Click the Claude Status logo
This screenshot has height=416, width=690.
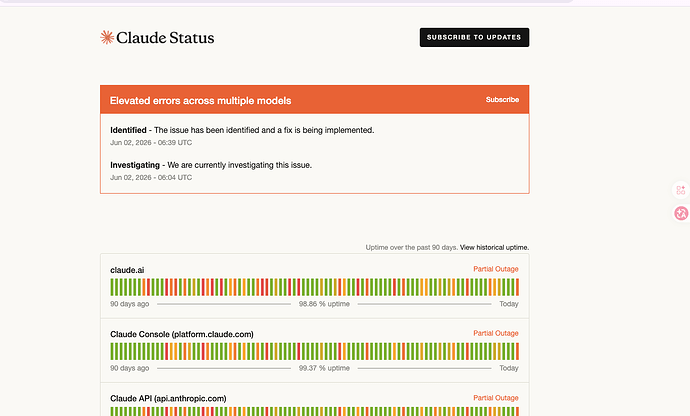point(157,37)
